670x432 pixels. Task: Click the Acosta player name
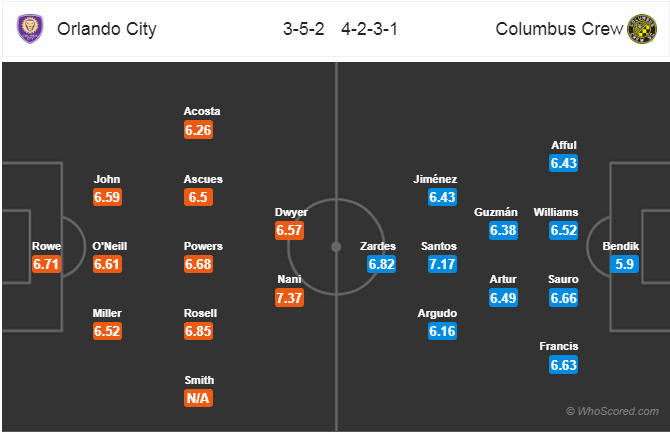coord(202,112)
